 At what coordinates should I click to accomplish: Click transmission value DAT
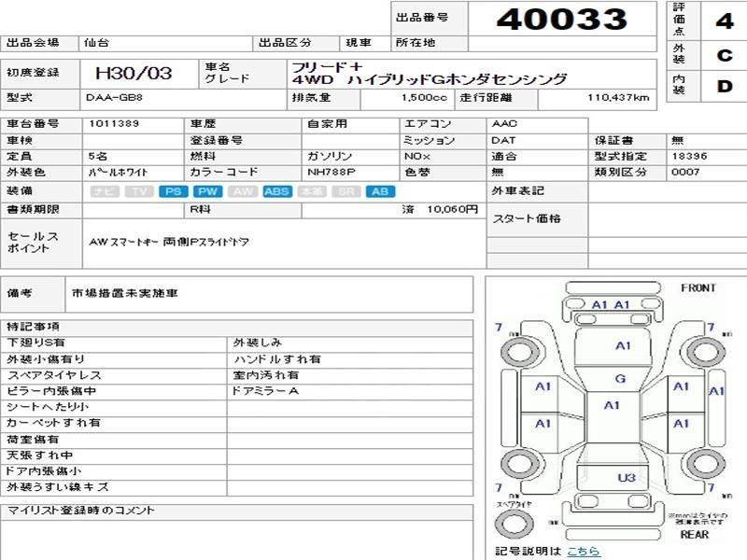click(503, 141)
